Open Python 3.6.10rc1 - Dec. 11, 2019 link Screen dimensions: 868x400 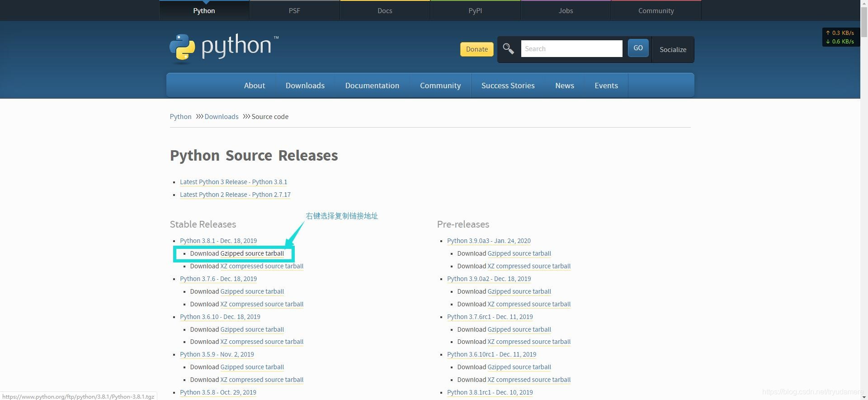[491, 354]
